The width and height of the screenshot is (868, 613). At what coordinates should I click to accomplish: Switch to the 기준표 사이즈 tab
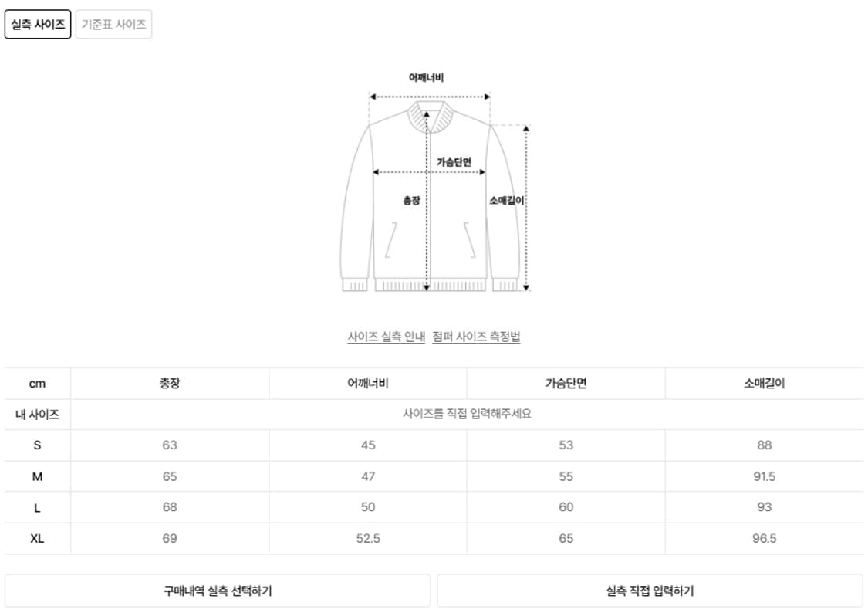coord(113,24)
